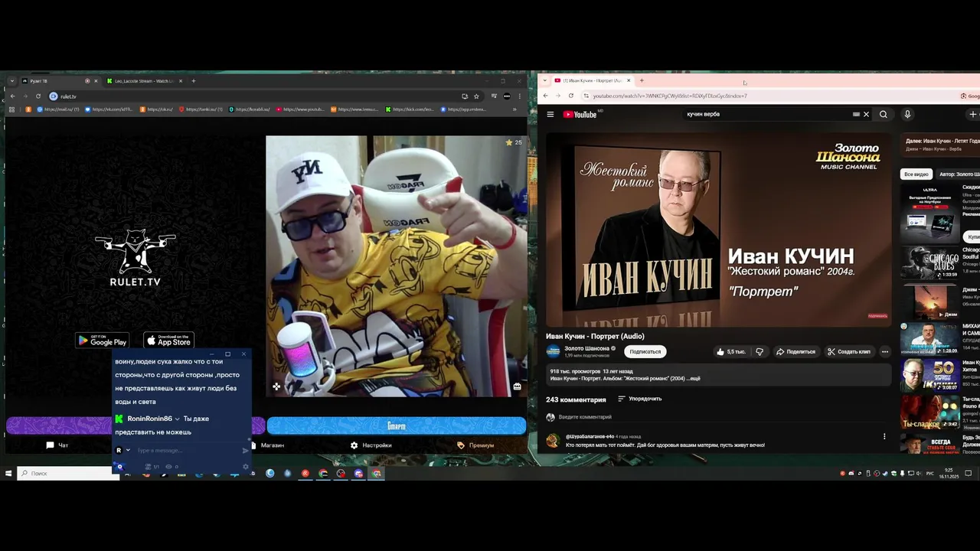980x551 pixels.
Task: Open Get it on Google Play badge
Action: [x=102, y=341]
